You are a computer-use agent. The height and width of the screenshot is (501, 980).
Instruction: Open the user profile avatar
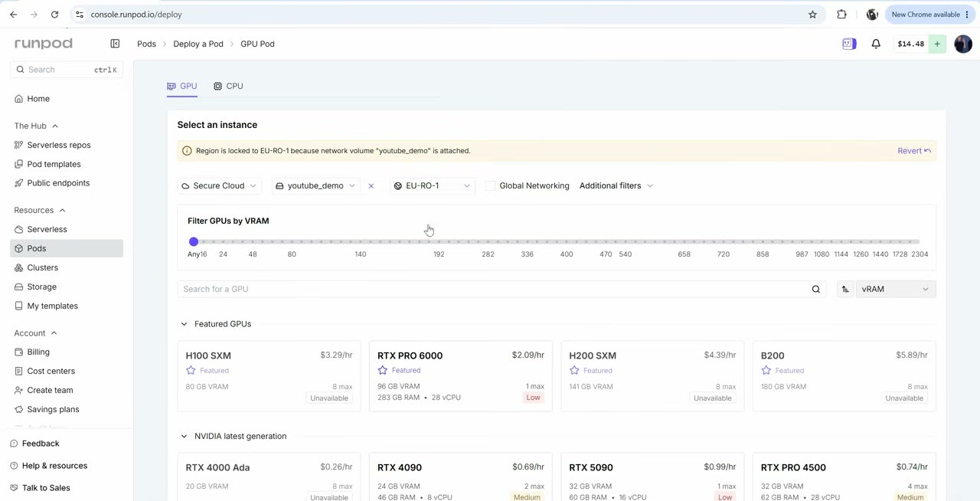tap(963, 44)
